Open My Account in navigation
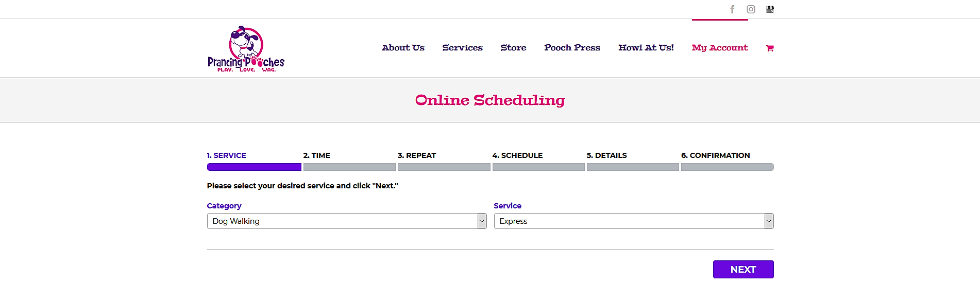The image size is (980, 283). click(720, 47)
